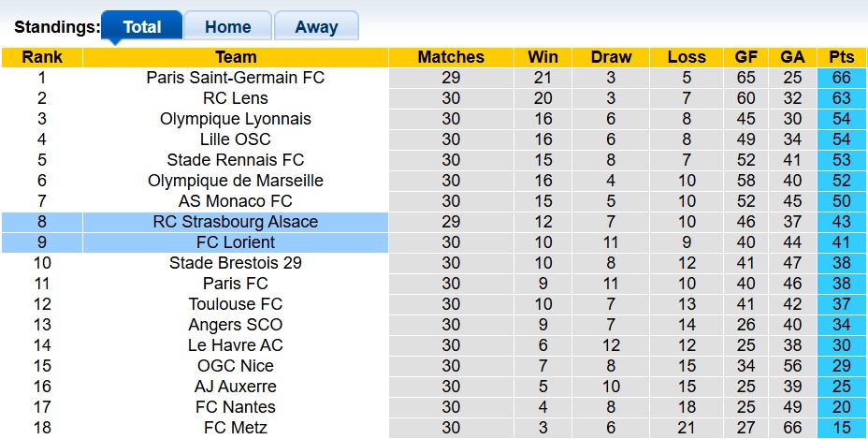Viewport: 868px width, 439px height.
Task: Select Toulouse FC in standings
Action: pyautogui.click(x=236, y=304)
